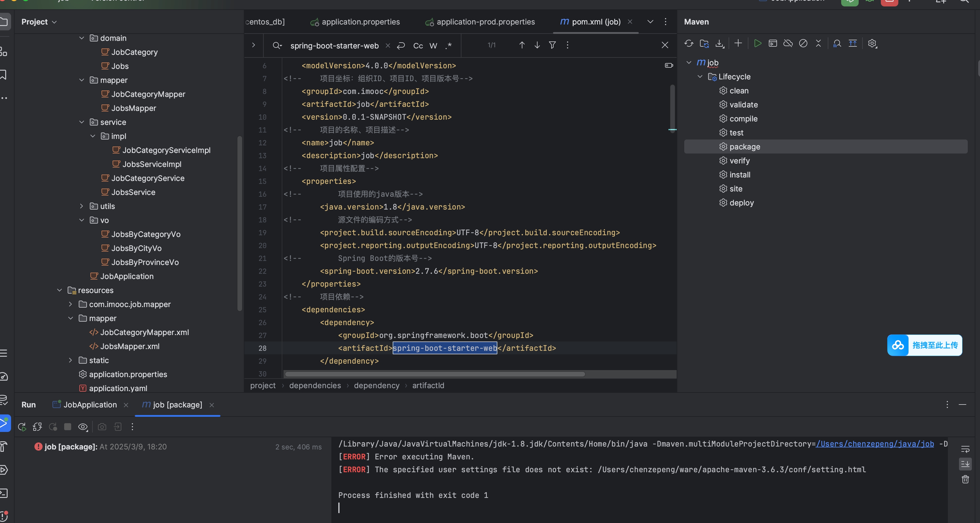Click the project tree vertical scrollbar

tap(239, 224)
